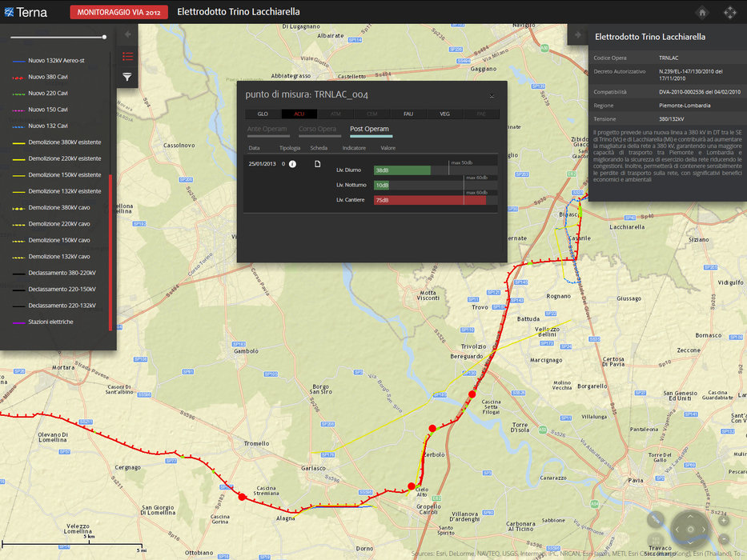
Task: Open the legend list panel icon
Action: (127, 56)
